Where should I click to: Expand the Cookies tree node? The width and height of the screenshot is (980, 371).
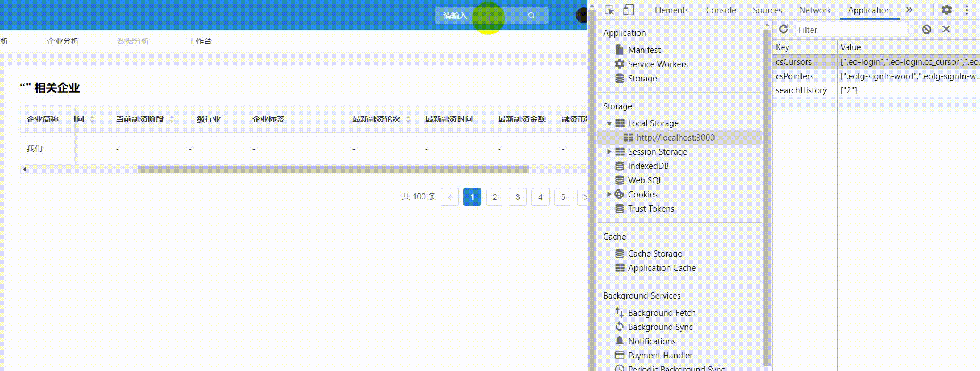(609, 195)
